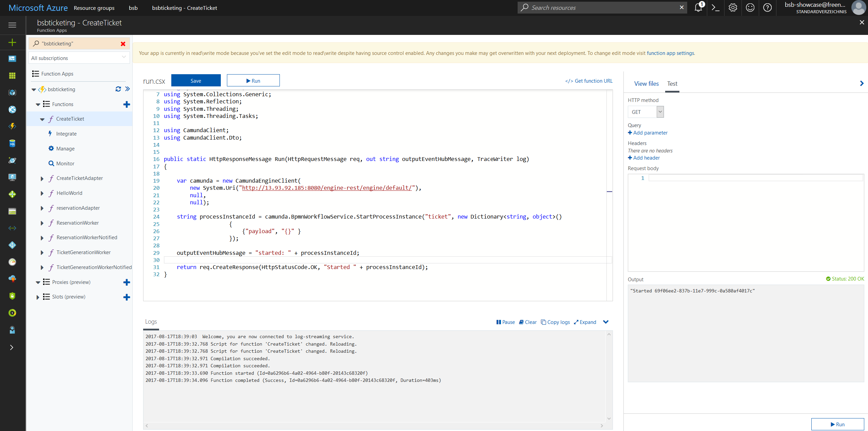
Task: Click Get function URL link
Action: [589, 81]
